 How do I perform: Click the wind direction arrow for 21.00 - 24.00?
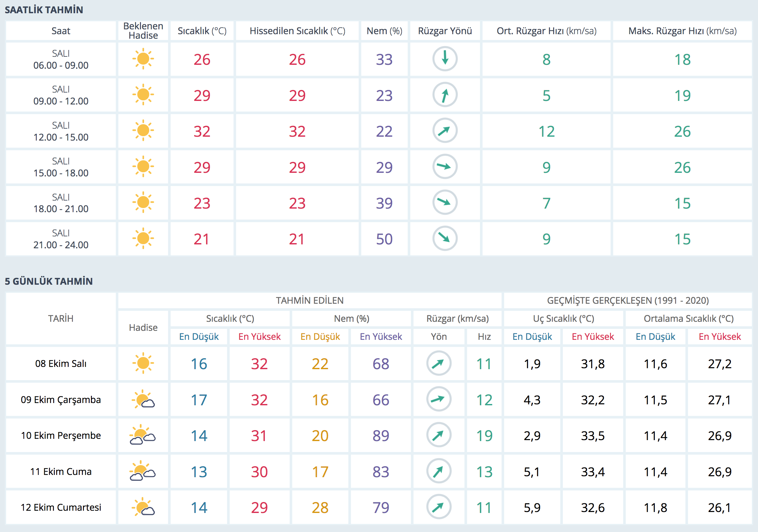tap(445, 238)
